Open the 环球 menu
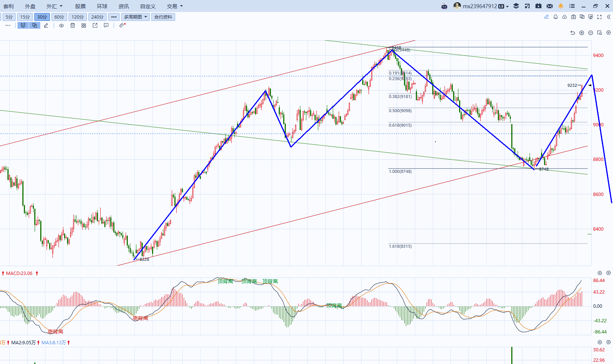 [102, 6]
